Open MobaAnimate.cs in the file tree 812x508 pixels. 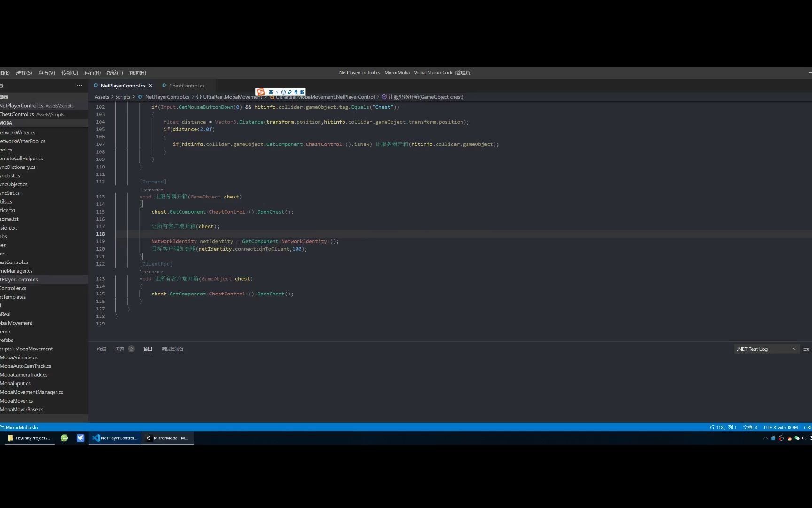(x=44, y=357)
